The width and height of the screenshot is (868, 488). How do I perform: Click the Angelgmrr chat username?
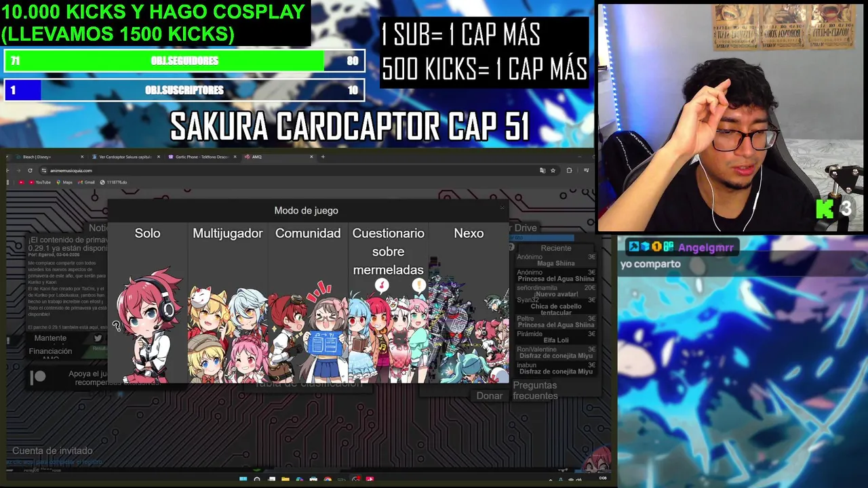tap(706, 247)
